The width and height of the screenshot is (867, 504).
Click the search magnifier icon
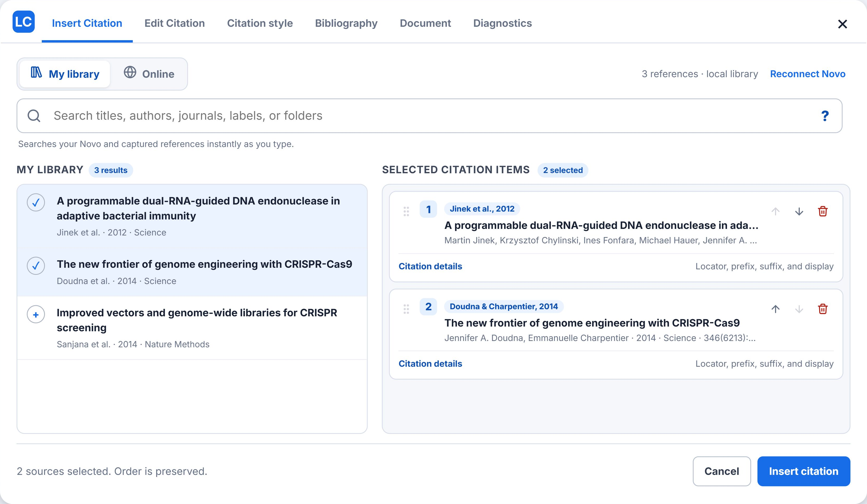[34, 116]
